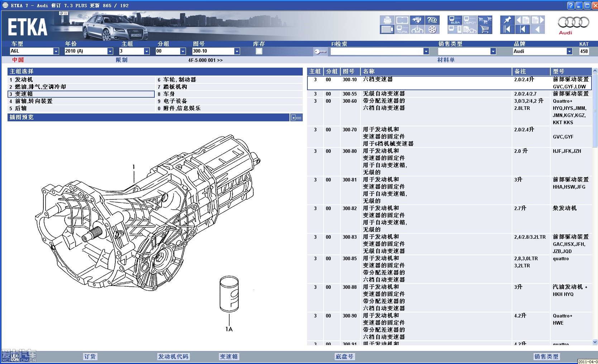This screenshot has height=364, width=598.
Task: Open the 材料单 link
Action: [x=446, y=60]
